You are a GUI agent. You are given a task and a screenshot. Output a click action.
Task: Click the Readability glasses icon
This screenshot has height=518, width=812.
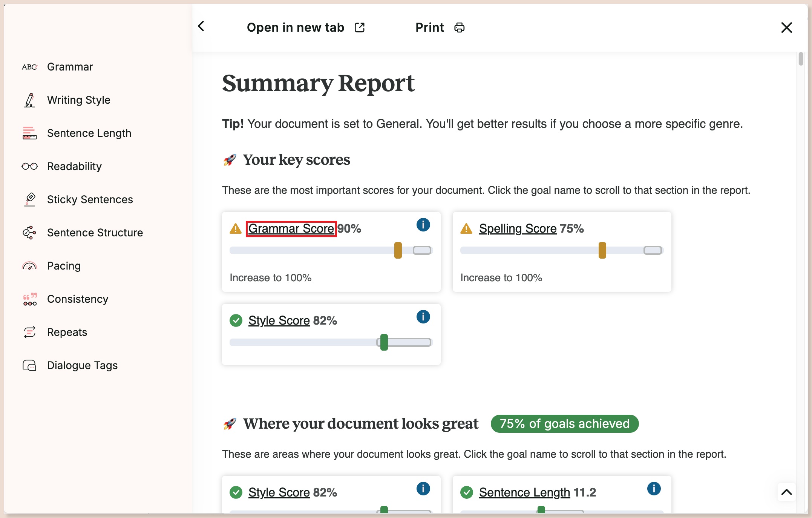[x=29, y=166]
